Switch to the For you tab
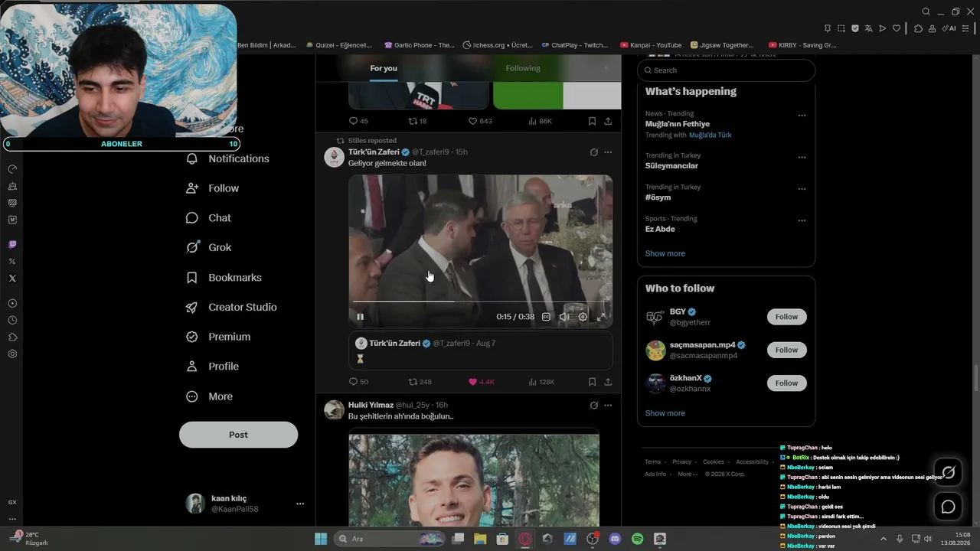980x551 pixels. click(384, 68)
